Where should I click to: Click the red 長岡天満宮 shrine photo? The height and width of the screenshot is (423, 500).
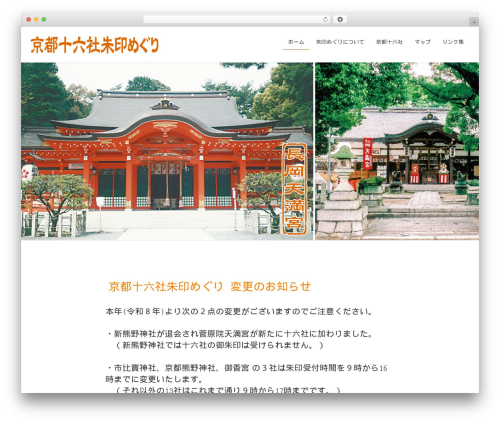tap(167, 151)
